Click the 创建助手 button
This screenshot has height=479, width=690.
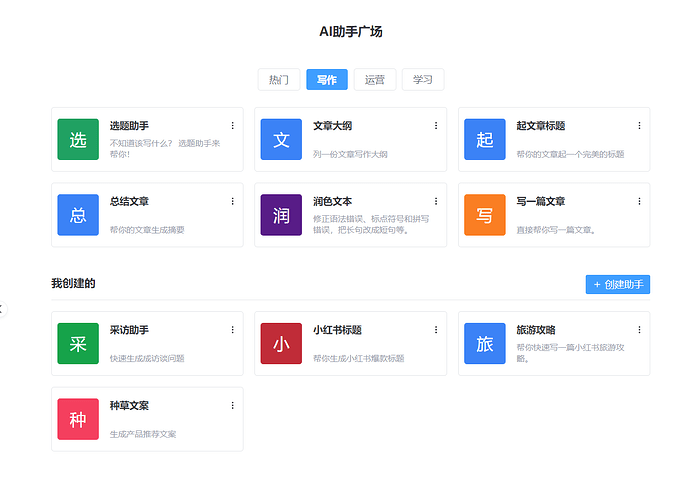(618, 285)
